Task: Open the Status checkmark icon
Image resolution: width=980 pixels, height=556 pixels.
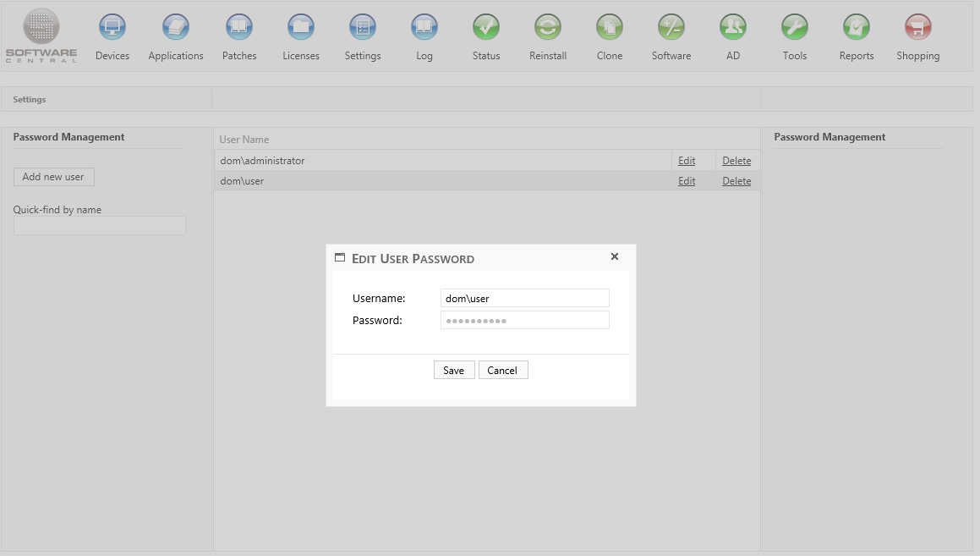Action: click(486, 27)
